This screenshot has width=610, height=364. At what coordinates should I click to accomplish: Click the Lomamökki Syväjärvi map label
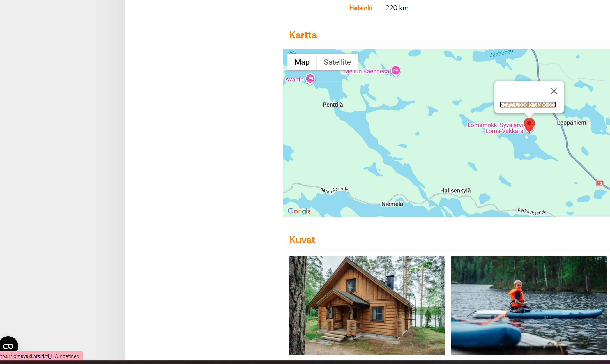[495, 128]
